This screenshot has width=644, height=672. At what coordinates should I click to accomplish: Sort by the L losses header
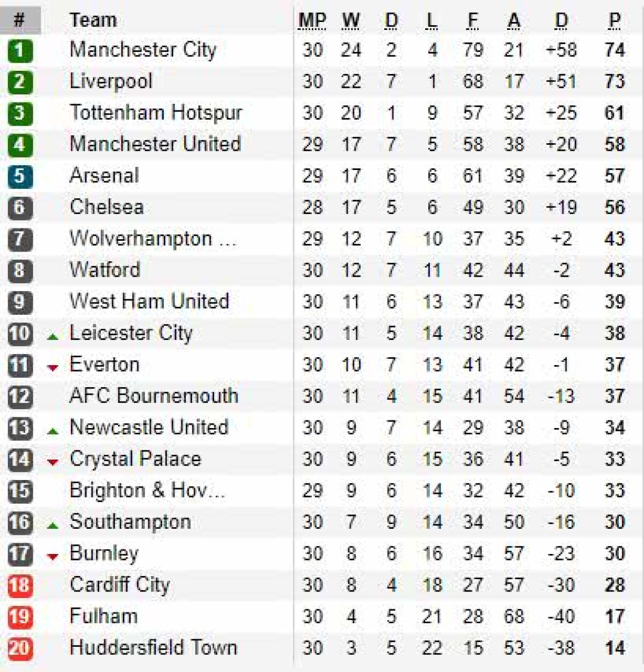point(431,20)
